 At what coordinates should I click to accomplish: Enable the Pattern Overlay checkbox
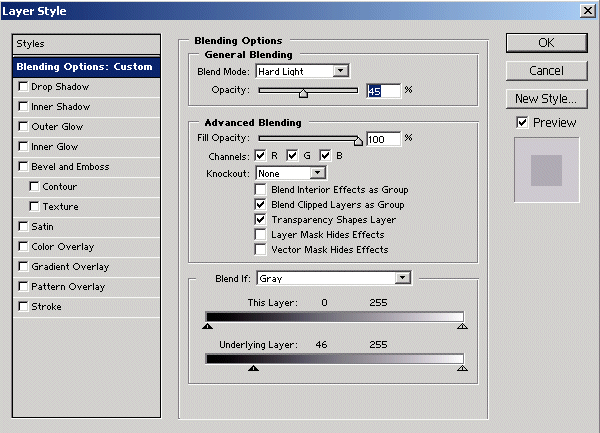coord(23,286)
